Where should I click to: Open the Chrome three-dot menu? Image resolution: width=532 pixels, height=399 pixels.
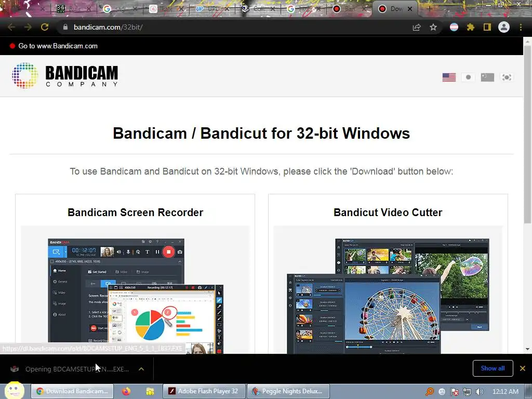pos(521,27)
